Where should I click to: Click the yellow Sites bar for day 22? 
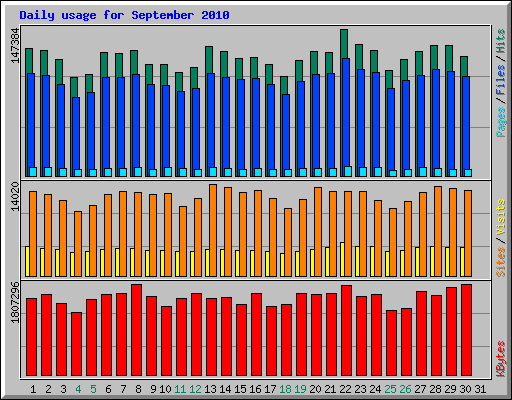pyautogui.click(x=342, y=259)
